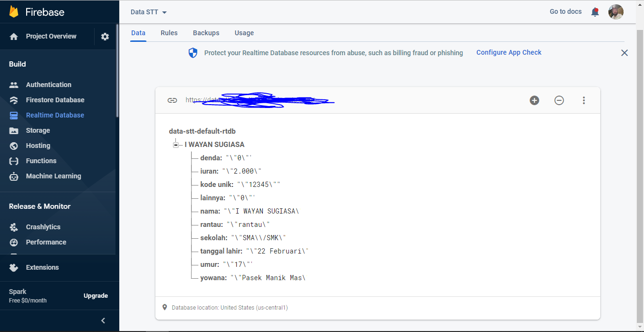Select the kode unik value field
This screenshot has height=332, width=644.
click(259, 185)
